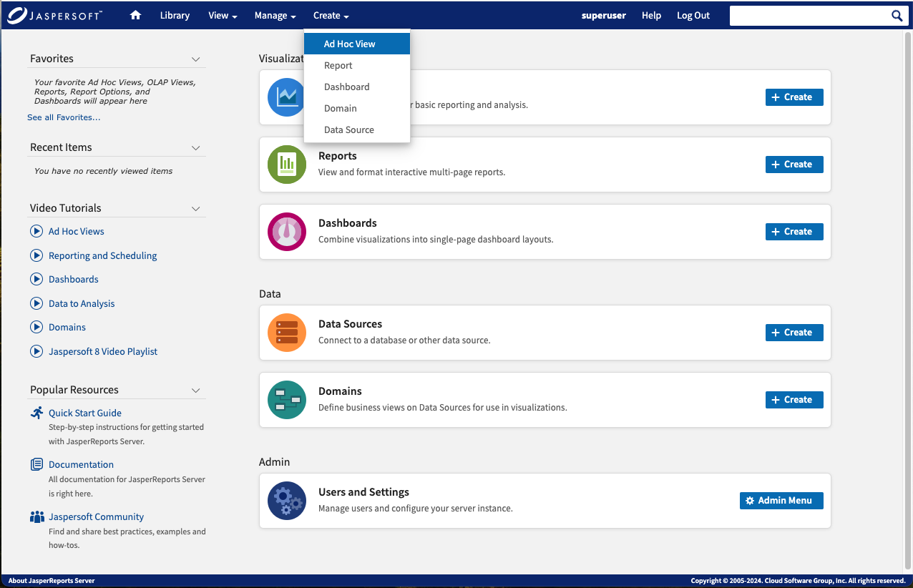Open the Manage dropdown menu
The width and height of the screenshot is (913, 588).
[x=275, y=15]
